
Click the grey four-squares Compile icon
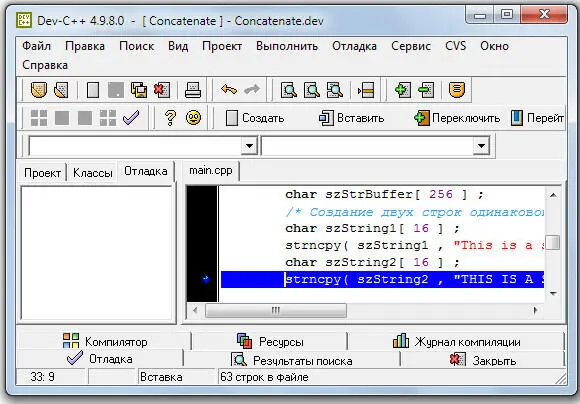[x=39, y=118]
